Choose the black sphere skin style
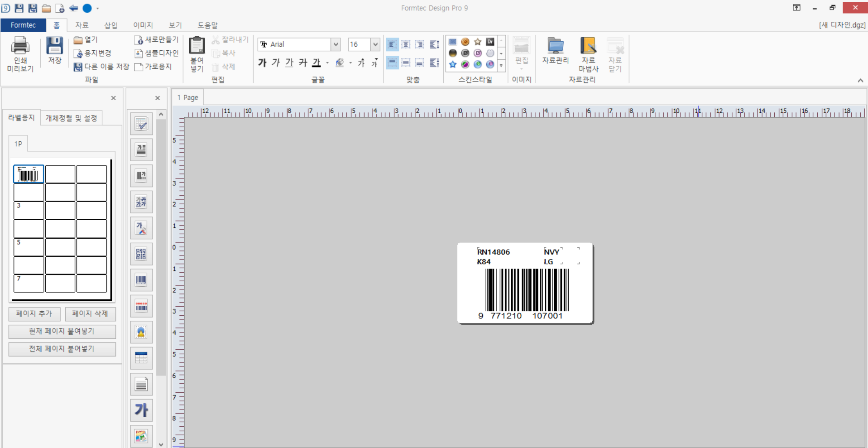Viewport: 868px width, 448px height. tap(453, 53)
